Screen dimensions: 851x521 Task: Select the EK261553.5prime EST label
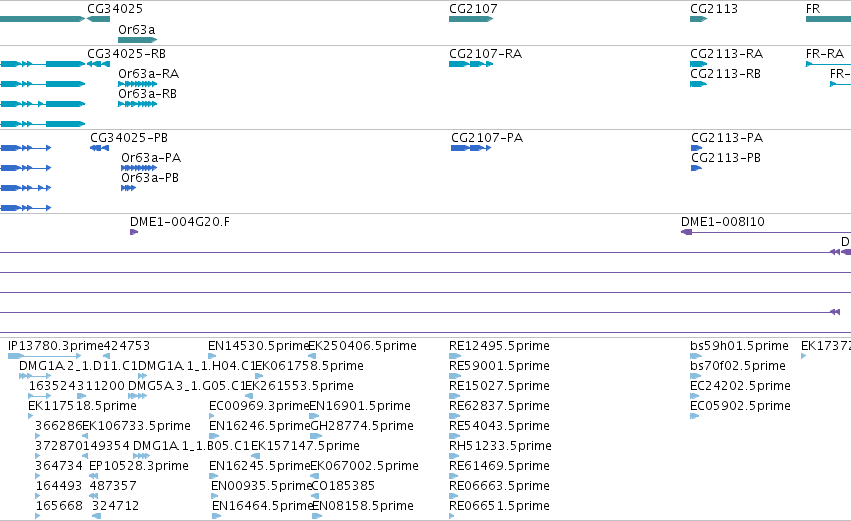300,386
